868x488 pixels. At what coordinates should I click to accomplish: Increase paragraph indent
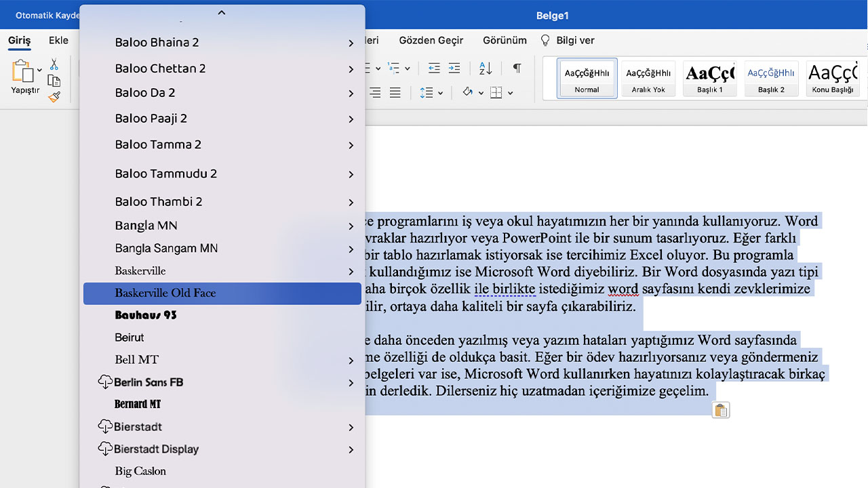tap(454, 68)
